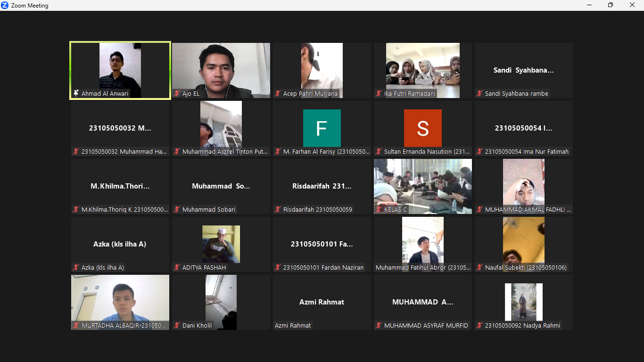Click the large 'M.Khilma.Thori...' name text

pyautogui.click(x=120, y=186)
